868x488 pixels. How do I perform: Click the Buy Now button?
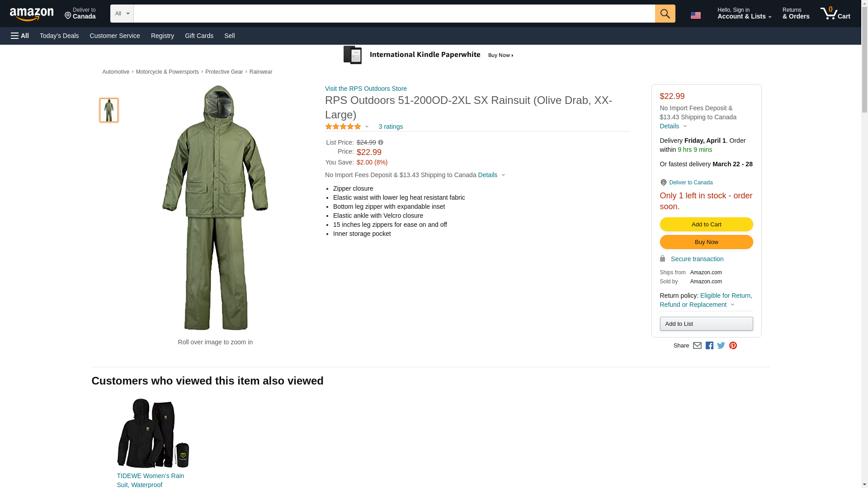706,242
